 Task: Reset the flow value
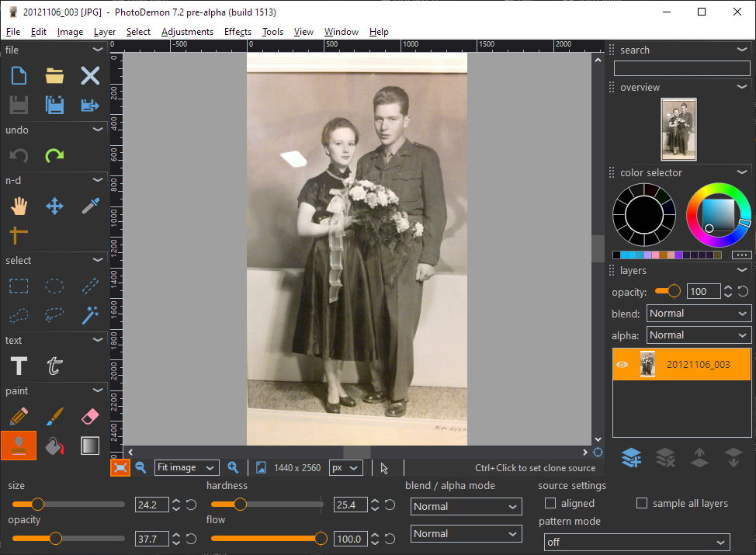[390, 539]
